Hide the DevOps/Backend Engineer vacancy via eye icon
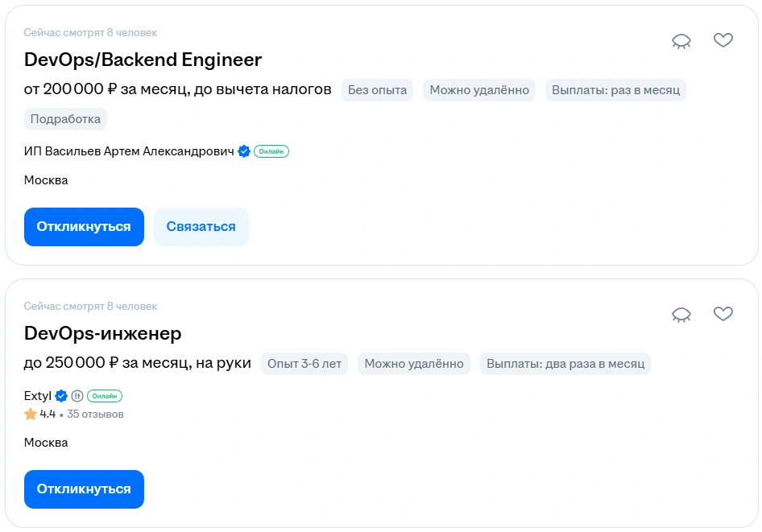762x532 pixels. pos(681,40)
